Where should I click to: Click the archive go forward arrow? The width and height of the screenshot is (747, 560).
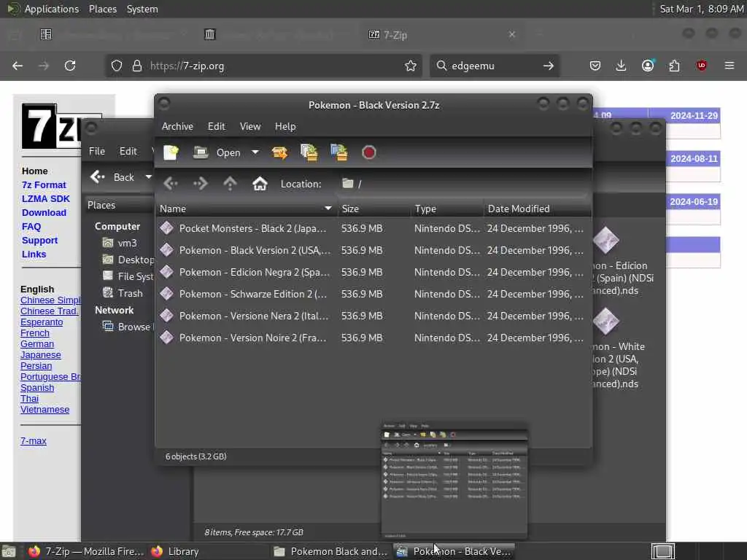(x=200, y=183)
